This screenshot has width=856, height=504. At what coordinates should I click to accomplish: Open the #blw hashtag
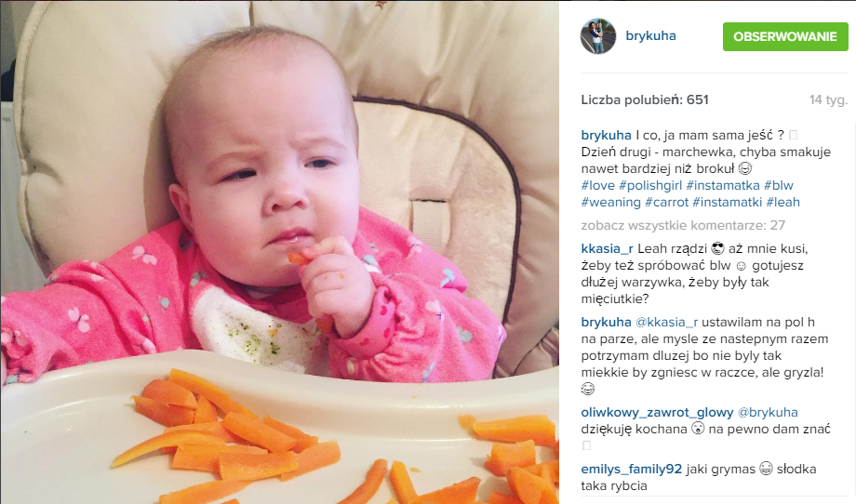coord(779,185)
